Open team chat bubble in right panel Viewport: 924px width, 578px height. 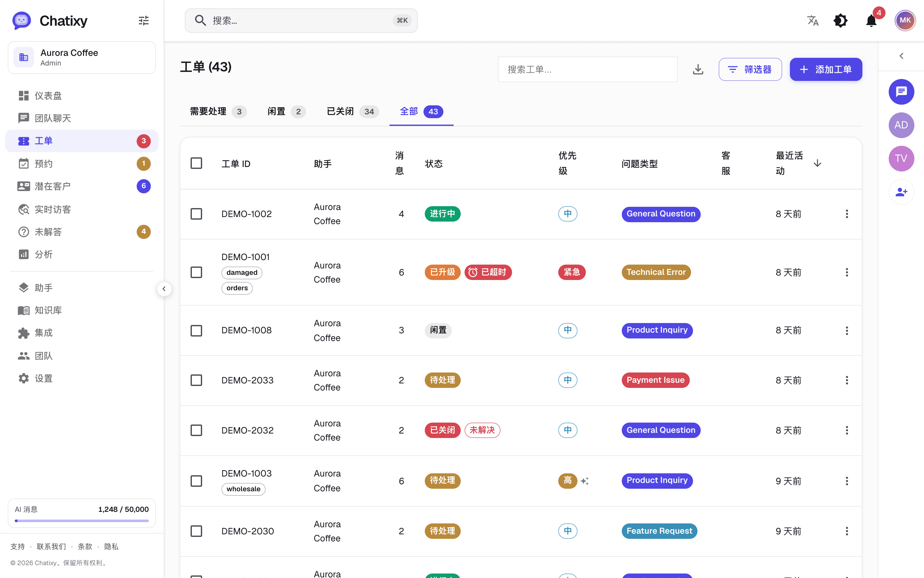901,92
